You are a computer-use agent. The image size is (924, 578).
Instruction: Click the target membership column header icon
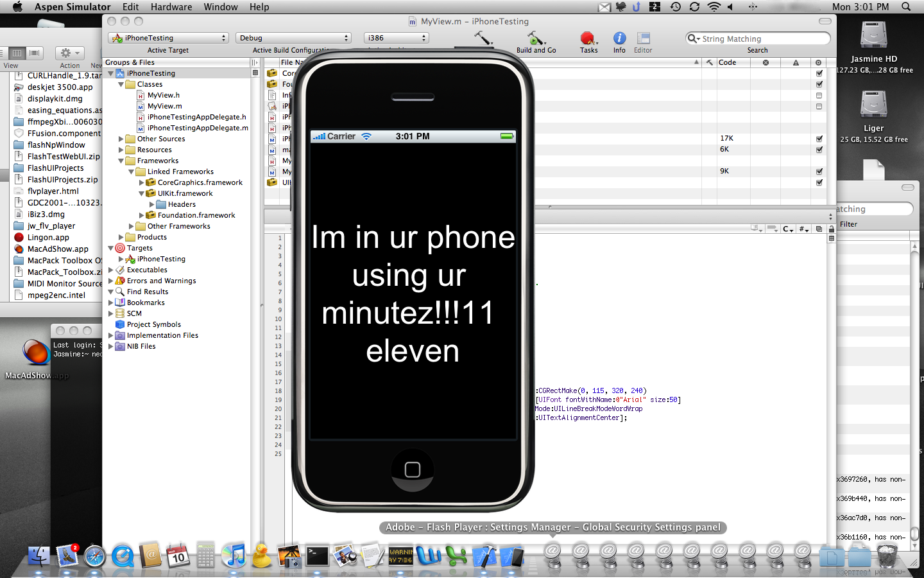pos(818,62)
